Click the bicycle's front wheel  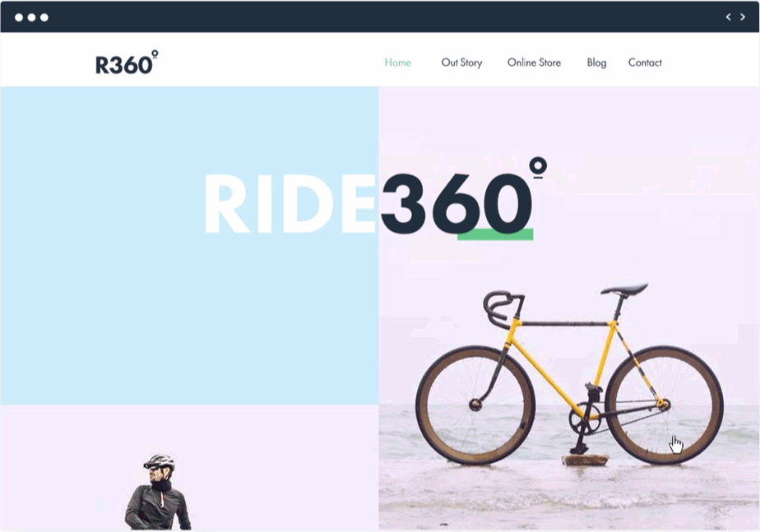tap(475, 405)
